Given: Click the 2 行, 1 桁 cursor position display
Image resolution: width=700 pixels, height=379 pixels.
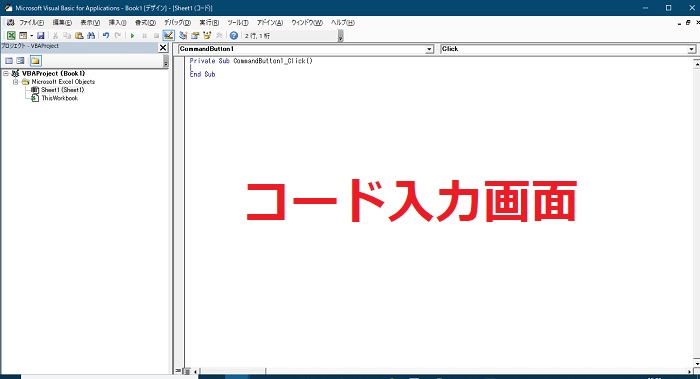Looking at the screenshot, I should point(257,36).
